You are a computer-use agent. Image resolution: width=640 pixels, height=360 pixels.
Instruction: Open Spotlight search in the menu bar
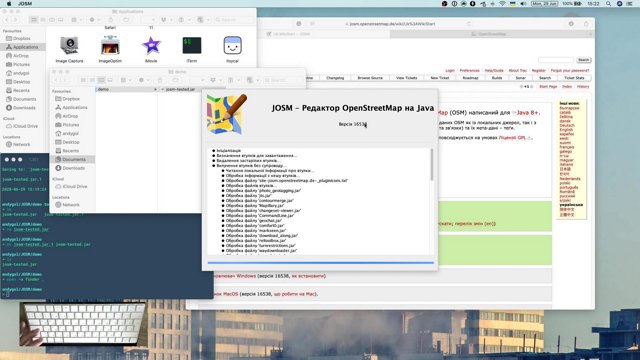click(x=608, y=4)
